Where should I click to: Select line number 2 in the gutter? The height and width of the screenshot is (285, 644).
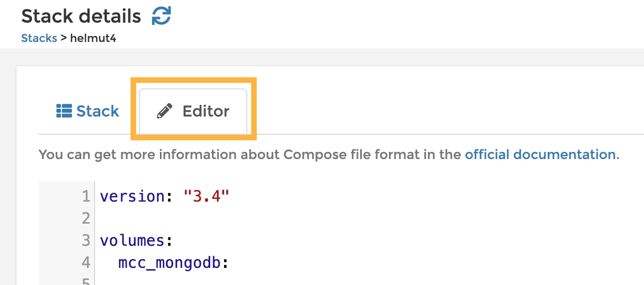85,219
